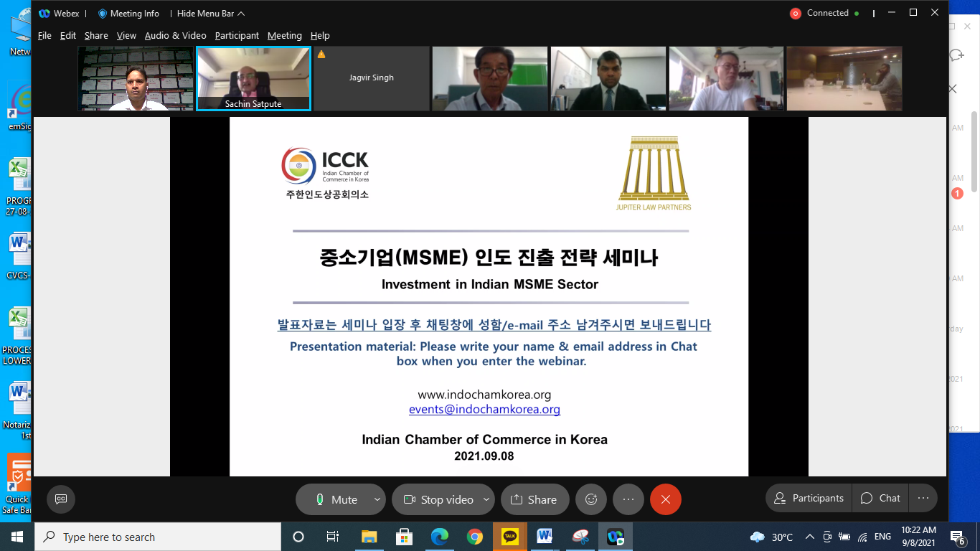Viewport: 980px width, 551px height.
Task: Open KakaoTalk from the taskbar
Action: [x=509, y=537]
